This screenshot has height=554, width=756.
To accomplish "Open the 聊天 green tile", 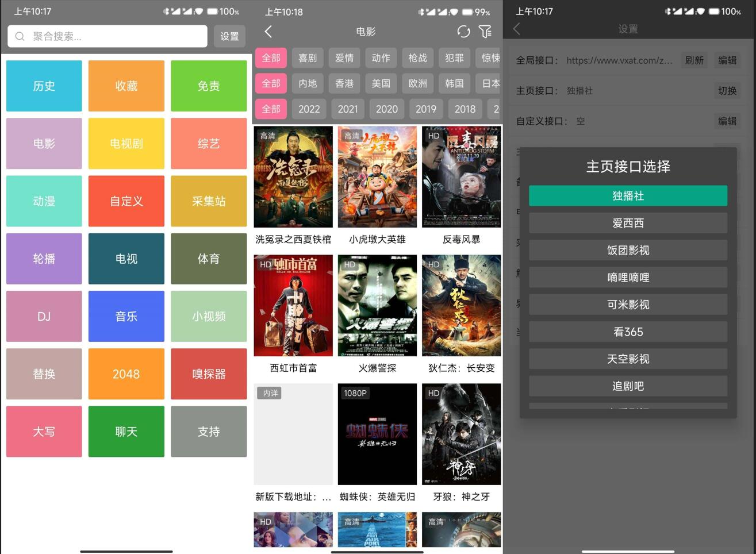I will (126, 432).
